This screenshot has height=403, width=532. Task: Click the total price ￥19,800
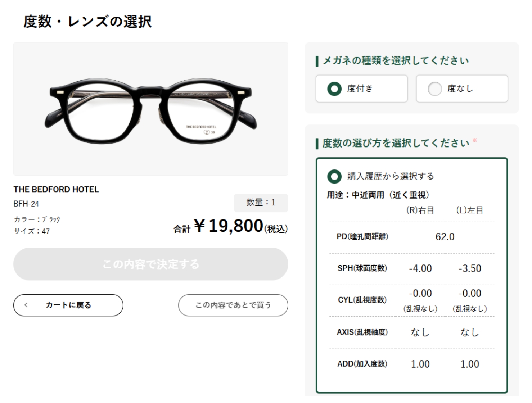point(229,226)
